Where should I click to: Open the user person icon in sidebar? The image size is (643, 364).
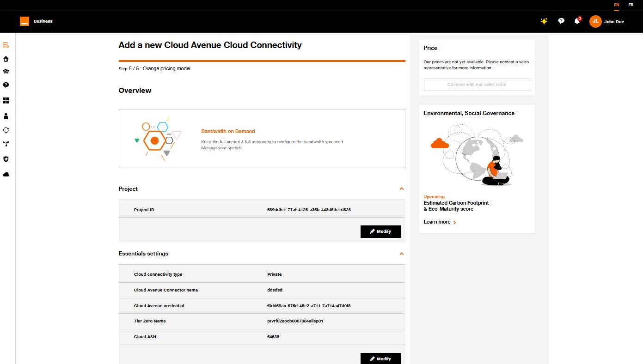point(6,116)
